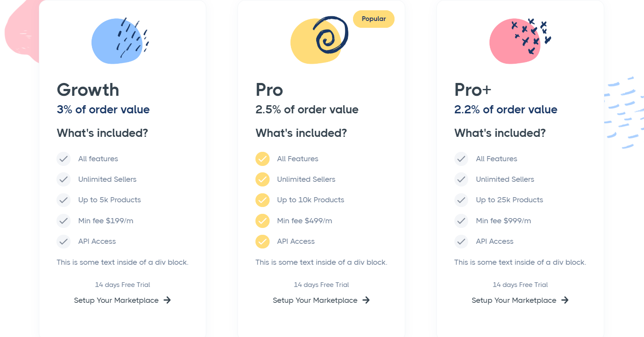Open Setup Your Marketplace on the Pro plan
644x337 pixels.
pyautogui.click(x=315, y=300)
